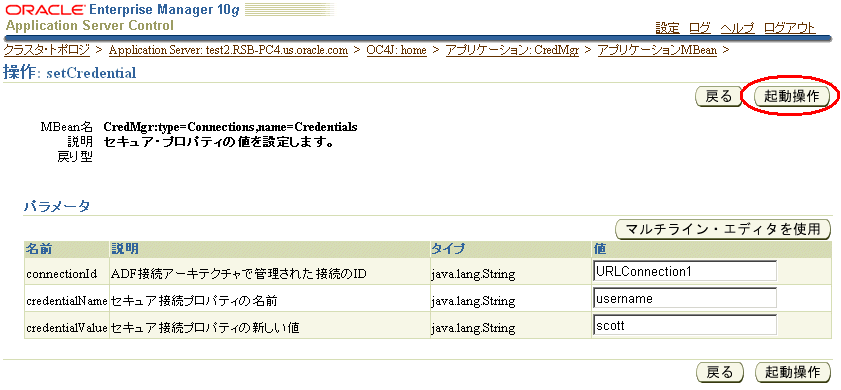Click セキュア接続プロパティの名前 description

(x=194, y=301)
